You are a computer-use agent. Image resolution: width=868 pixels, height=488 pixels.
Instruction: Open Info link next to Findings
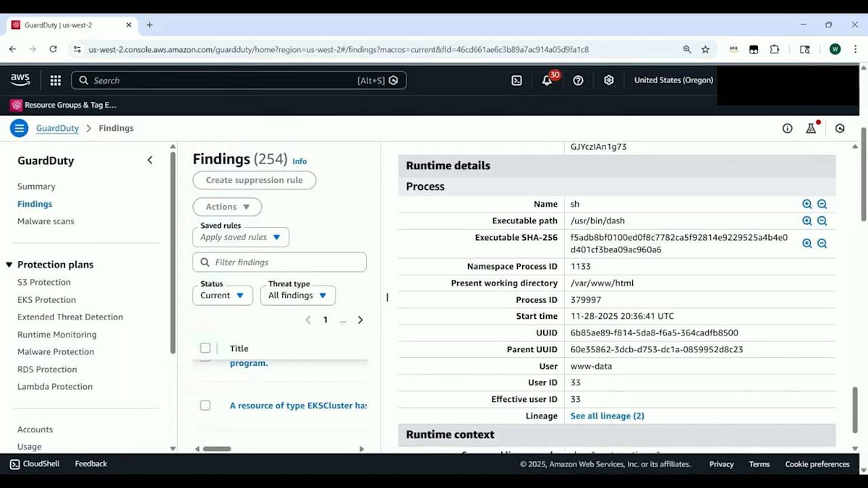click(x=299, y=161)
